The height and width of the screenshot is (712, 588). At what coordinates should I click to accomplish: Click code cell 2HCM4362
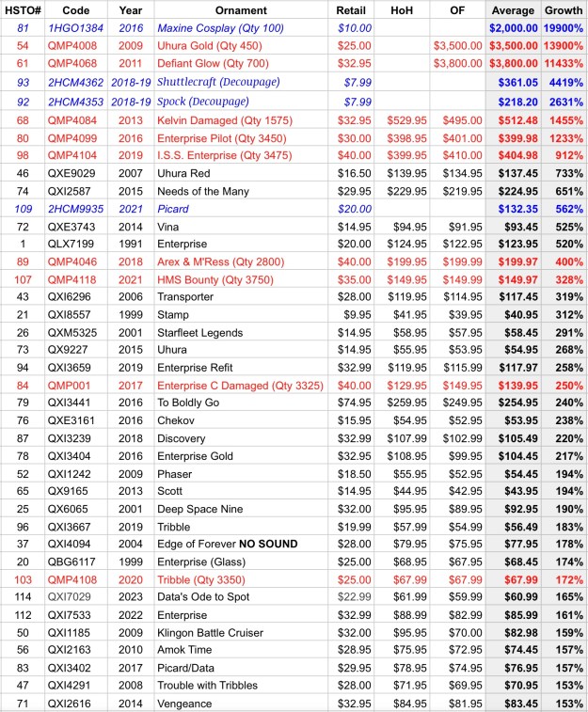click(75, 83)
